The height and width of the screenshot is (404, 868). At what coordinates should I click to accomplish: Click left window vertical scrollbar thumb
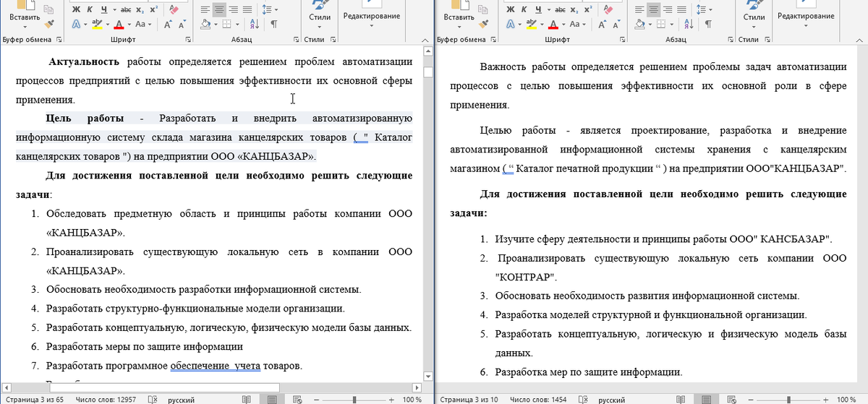(428, 72)
